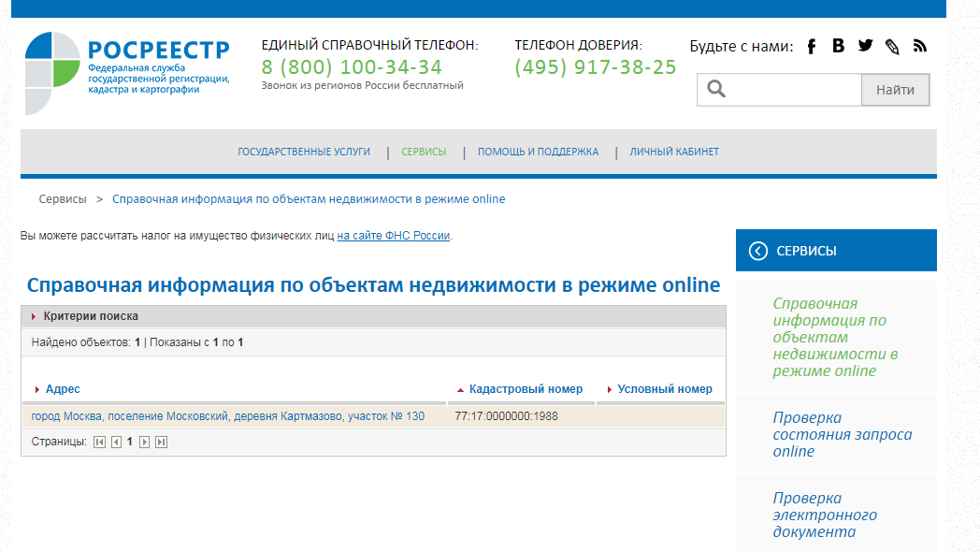980x552 pixels.
Task: Click the phone number 8 (800) 100-34-34
Action: (x=352, y=66)
